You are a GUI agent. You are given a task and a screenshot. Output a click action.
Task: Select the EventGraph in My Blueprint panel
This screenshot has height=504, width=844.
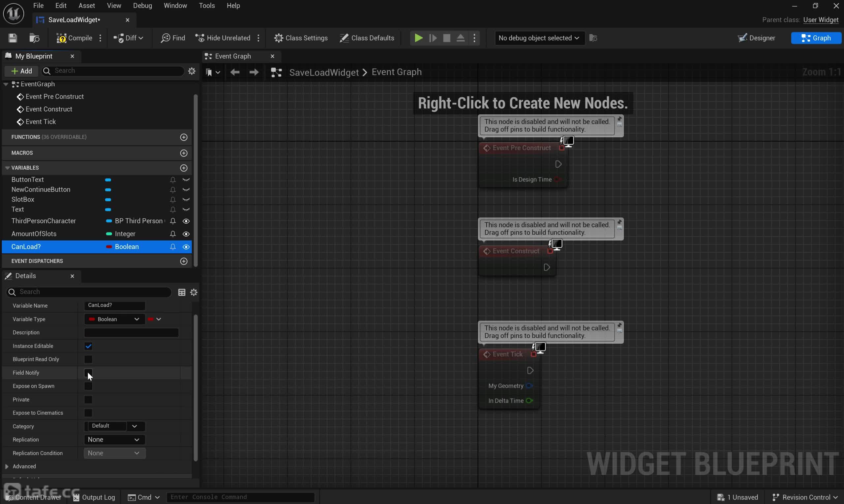point(37,83)
